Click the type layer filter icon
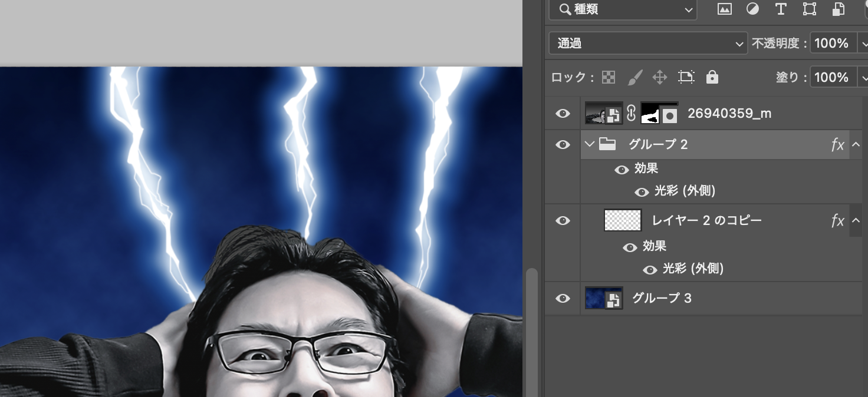The height and width of the screenshot is (397, 868). point(781,9)
